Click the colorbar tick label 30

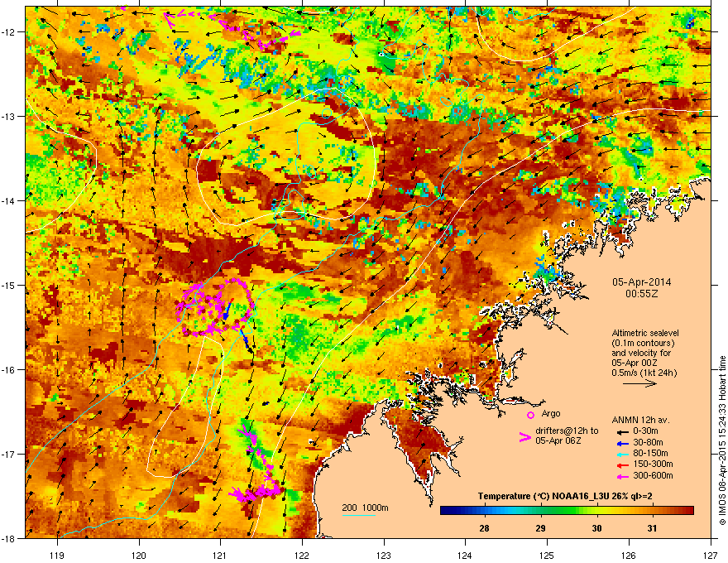(x=596, y=528)
